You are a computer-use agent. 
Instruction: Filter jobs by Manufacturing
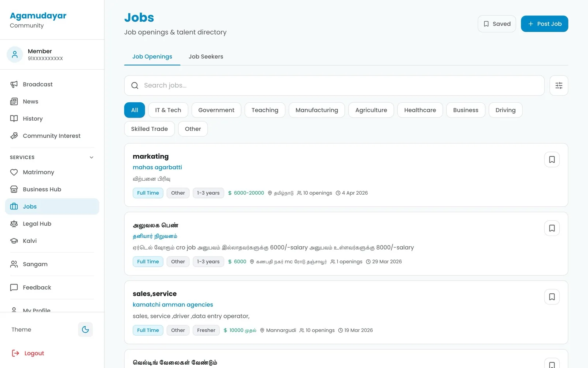point(316,110)
